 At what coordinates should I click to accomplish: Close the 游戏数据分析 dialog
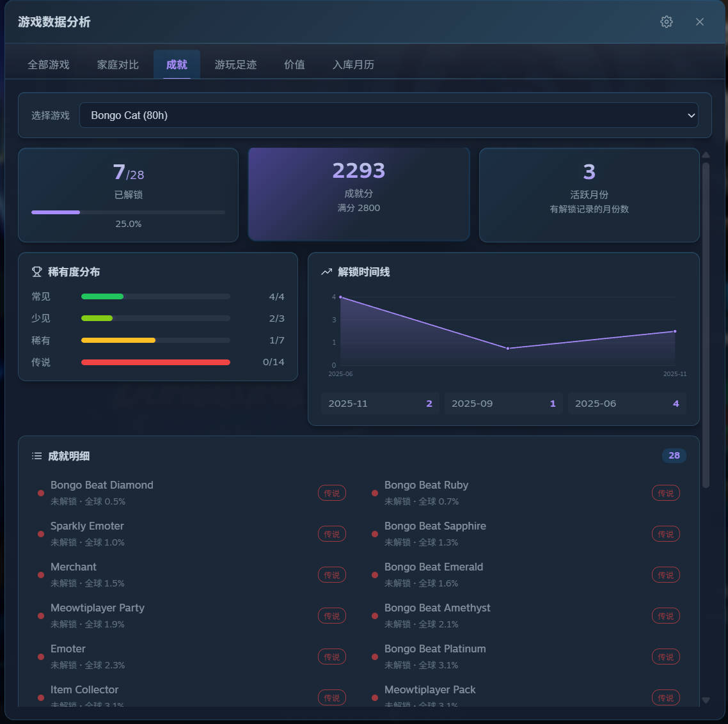coord(700,22)
